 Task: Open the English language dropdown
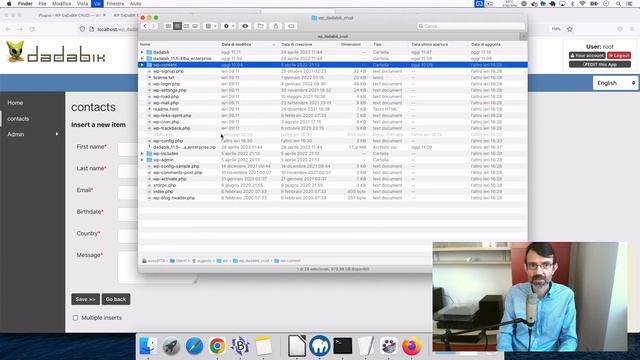(x=616, y=83)
